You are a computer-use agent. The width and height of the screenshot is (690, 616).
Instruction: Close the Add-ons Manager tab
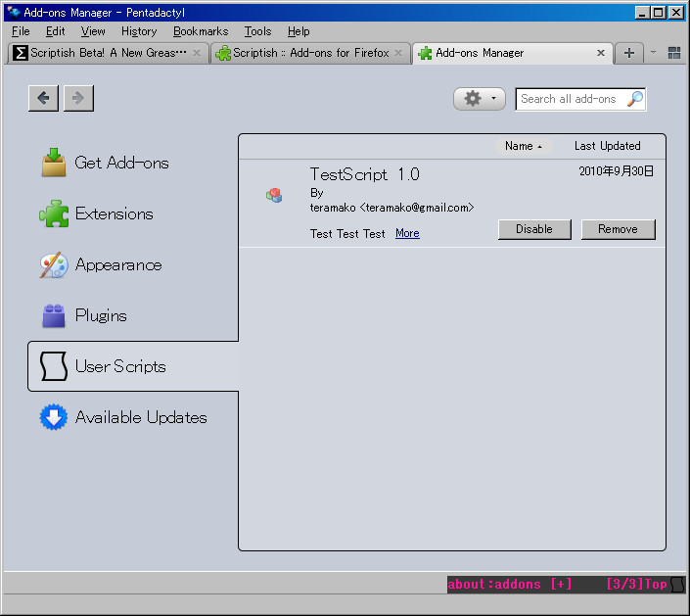601,53
